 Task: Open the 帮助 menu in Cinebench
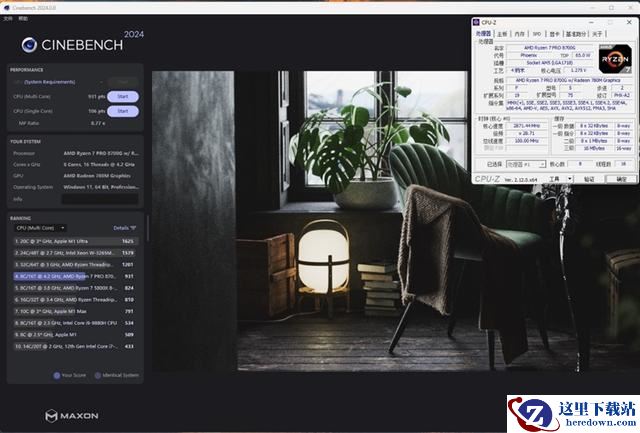(23, 19)
